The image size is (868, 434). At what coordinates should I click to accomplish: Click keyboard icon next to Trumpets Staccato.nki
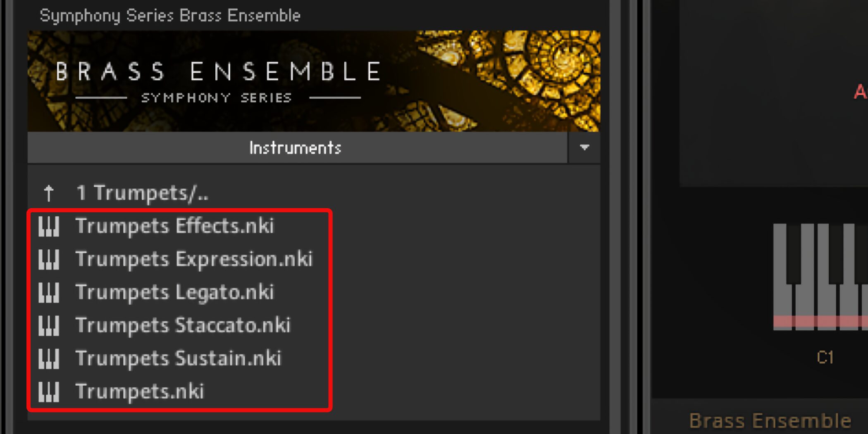49,325
